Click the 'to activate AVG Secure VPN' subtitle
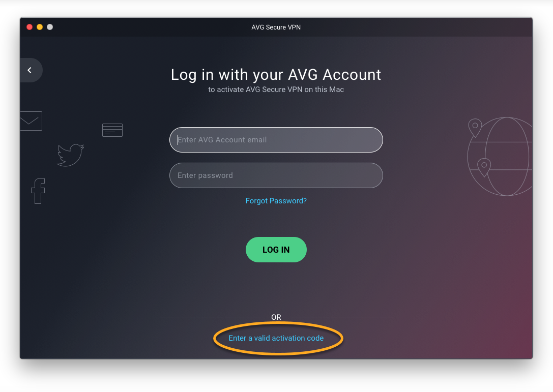 click(276, 89)
